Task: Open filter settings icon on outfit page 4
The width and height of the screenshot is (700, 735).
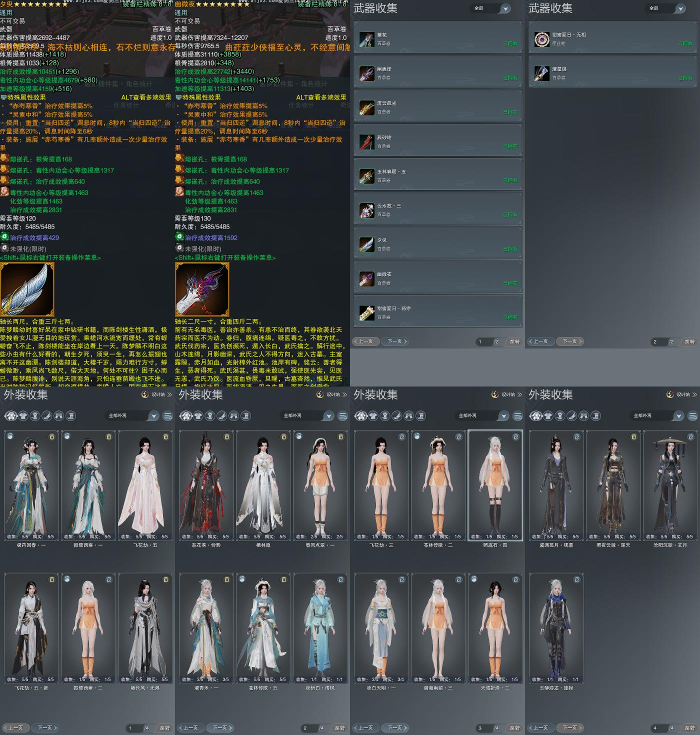Action: 693,416
